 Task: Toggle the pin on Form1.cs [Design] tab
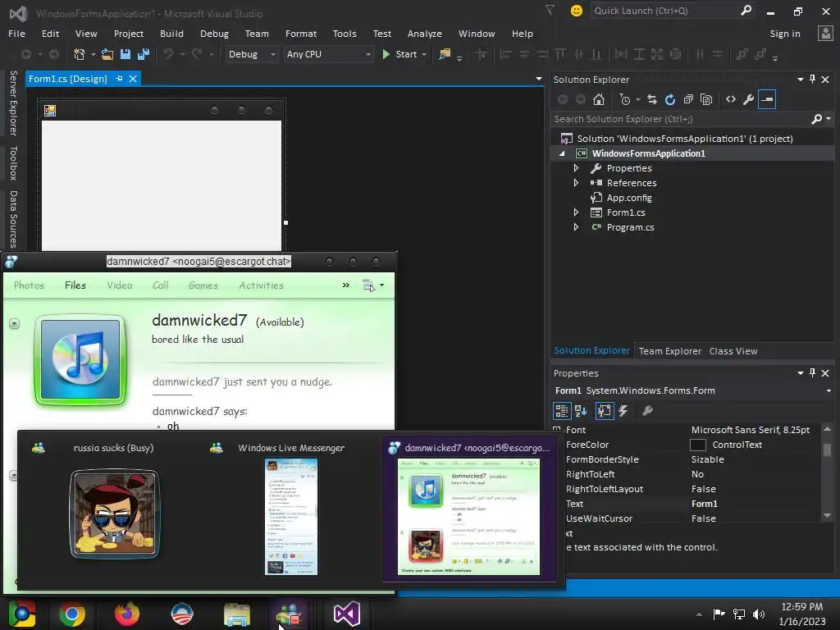[119, 79]
